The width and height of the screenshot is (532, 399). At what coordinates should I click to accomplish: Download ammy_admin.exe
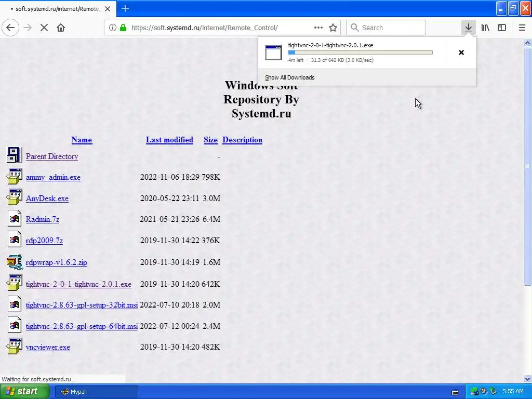pos(53,177)
